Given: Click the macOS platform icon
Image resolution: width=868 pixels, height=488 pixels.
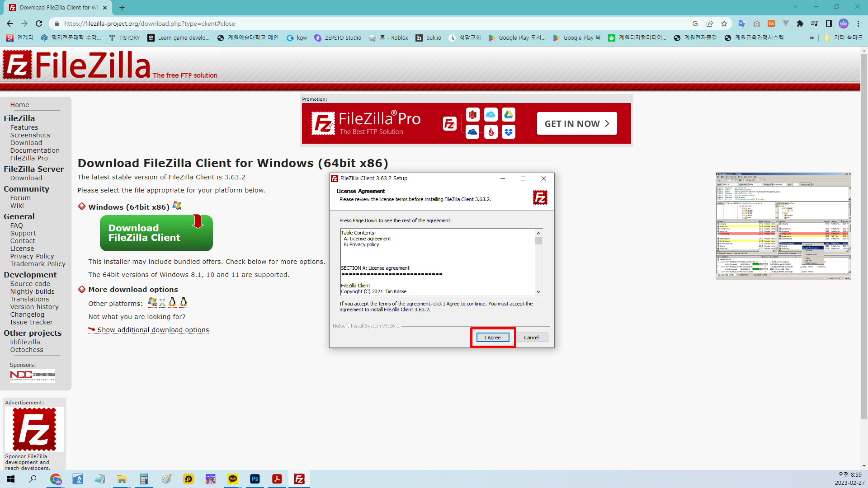Looking at the screenshot, I should click(x=162, y=303).
